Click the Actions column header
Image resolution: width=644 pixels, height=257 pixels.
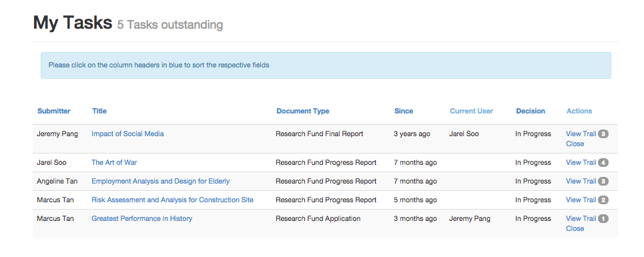tap(579, 111)
